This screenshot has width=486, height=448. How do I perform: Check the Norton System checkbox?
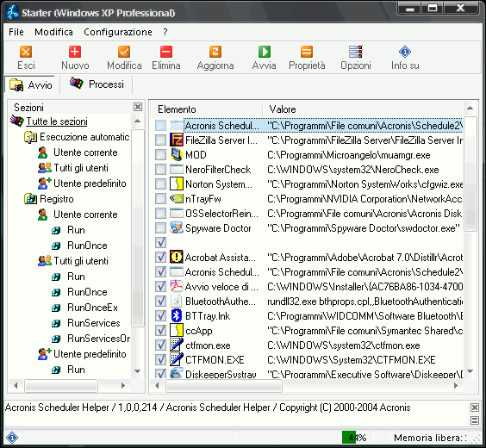160,184
